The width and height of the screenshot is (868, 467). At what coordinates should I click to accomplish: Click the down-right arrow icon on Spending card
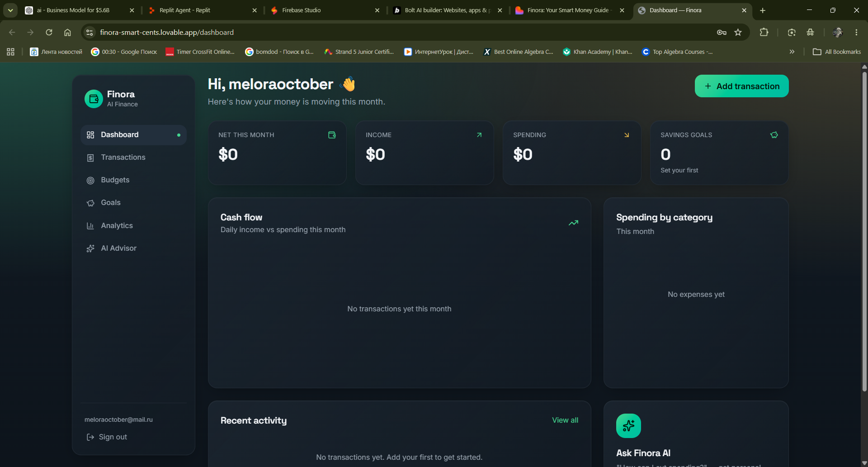pyautogui.click(x=627, y=135)
